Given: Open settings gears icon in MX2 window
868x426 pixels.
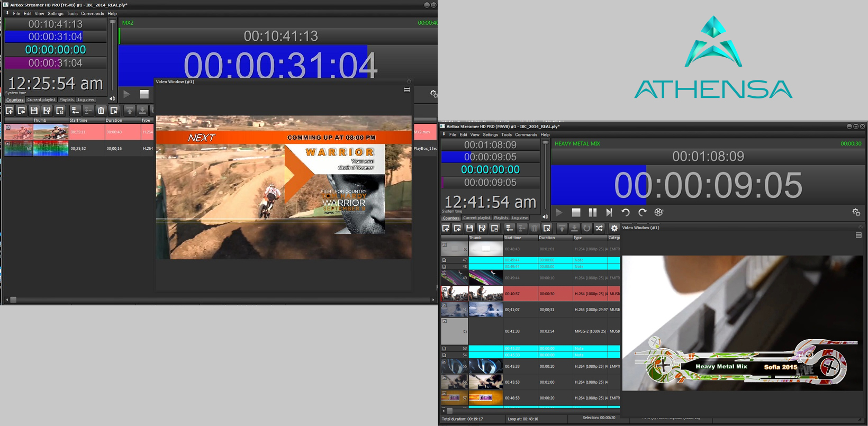Looking at the screenshot, I should point(433,94).
